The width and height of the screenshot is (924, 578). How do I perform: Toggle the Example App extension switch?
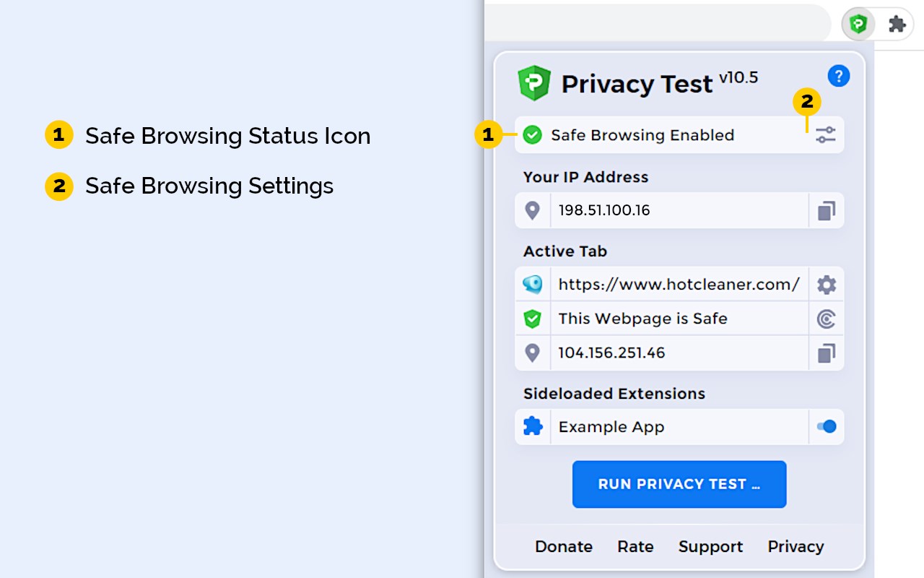[x=826, y=427]
